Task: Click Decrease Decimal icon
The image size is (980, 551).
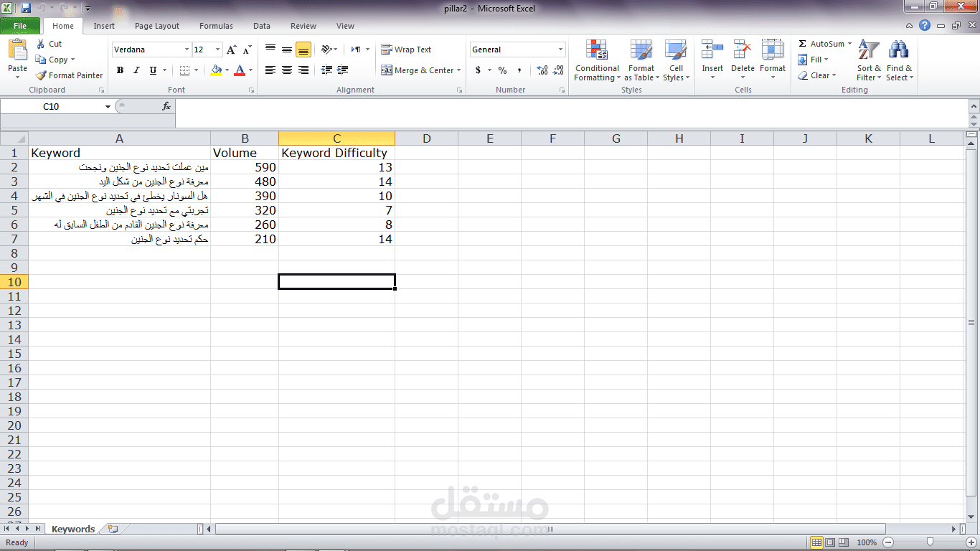Action: [x=558, y=70]
